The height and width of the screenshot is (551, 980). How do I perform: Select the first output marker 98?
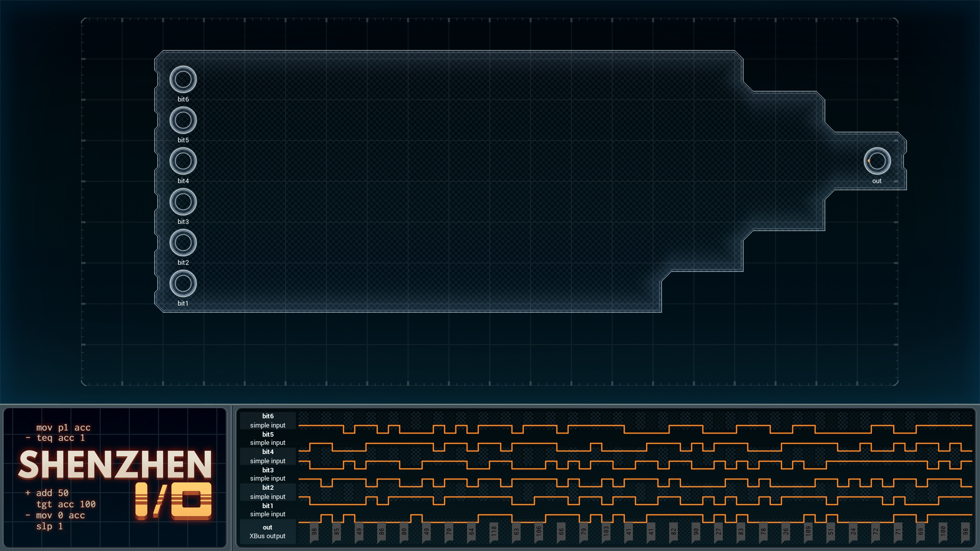pyautogui.click(x=314, y=532)
